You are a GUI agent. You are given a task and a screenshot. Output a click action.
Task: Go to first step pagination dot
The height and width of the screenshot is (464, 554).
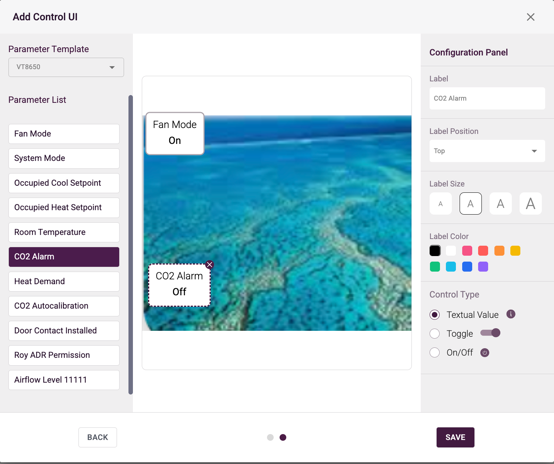click(270, 437)
